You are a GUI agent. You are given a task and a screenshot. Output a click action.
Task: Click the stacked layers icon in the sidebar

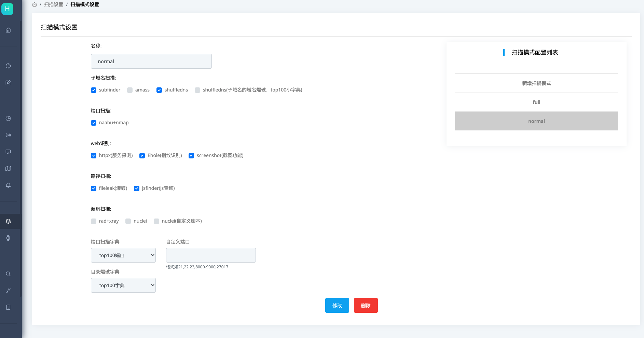tap(8, 221)
